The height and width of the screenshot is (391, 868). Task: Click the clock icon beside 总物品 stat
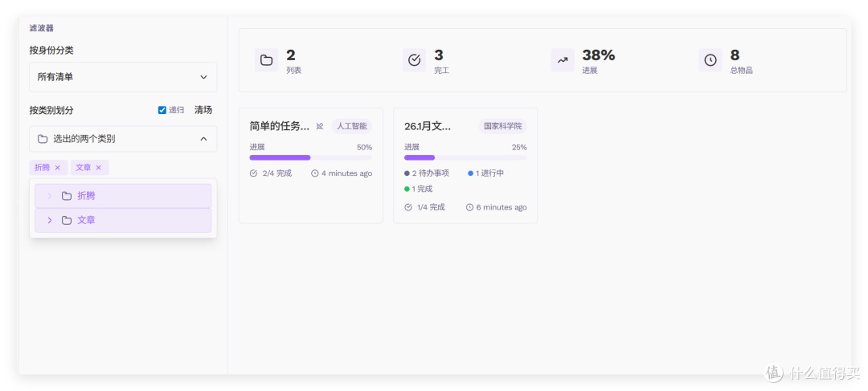pyautogui.click(x=710, y=60)
